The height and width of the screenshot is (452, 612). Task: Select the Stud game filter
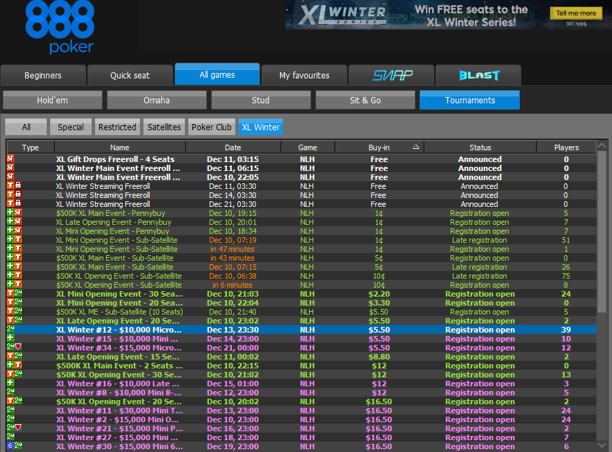(x=261, y=100)
